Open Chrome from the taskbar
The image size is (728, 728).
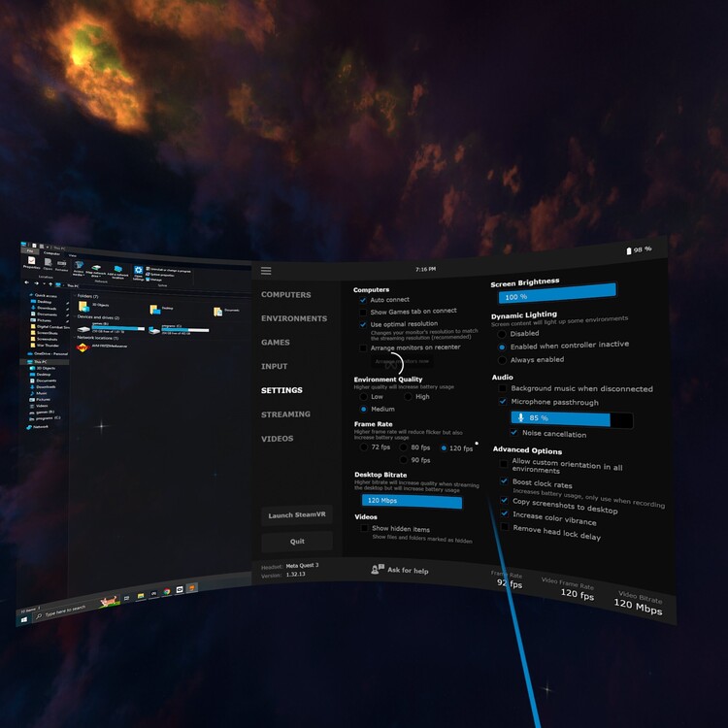coord(167,591)
